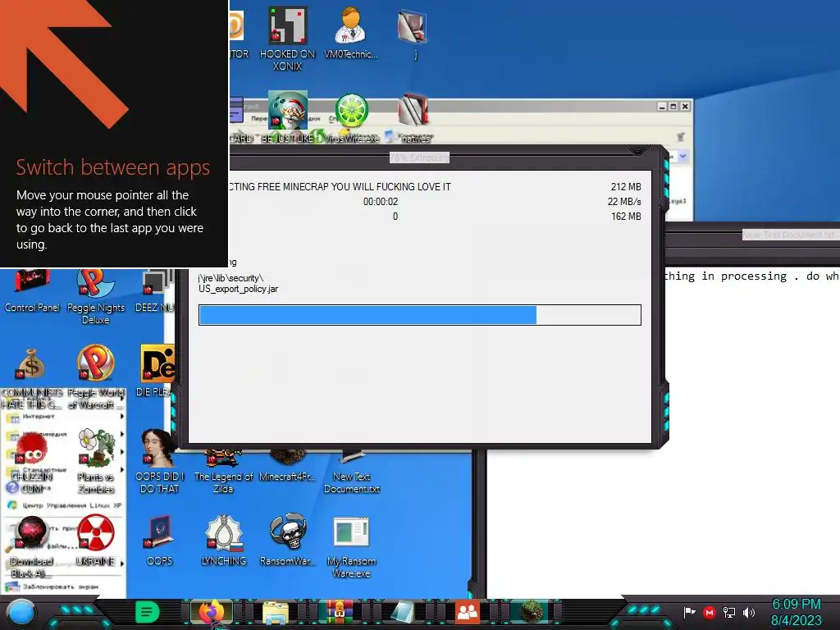Open the Minecraft4Fr desktop shortcut
The height and width of the screenshot is (630, 840).
(288, 468)
